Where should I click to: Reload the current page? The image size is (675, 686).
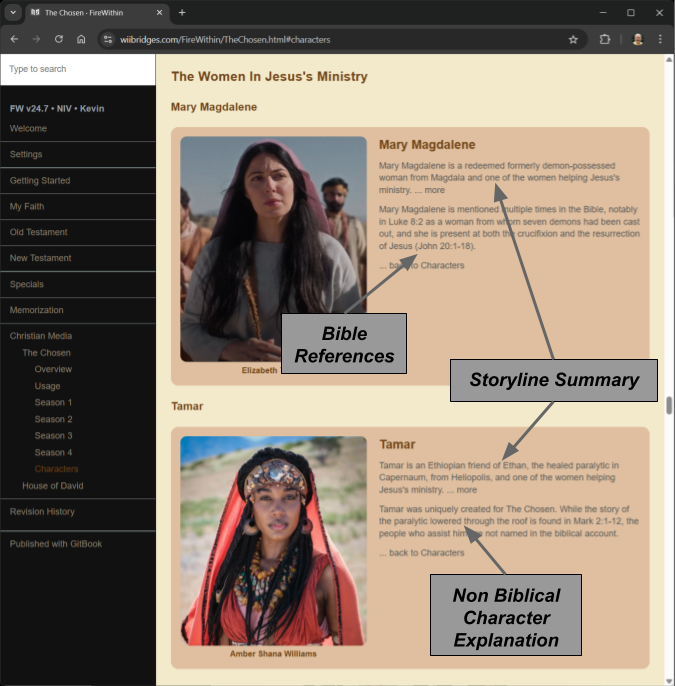coord(59,39)
